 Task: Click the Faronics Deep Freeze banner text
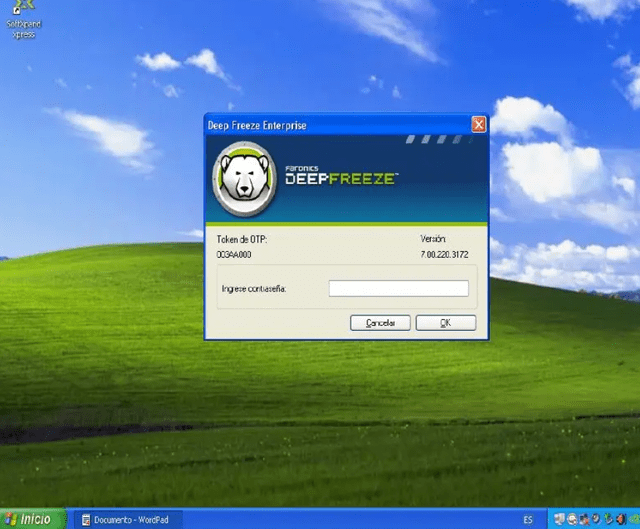click(342, 176)
